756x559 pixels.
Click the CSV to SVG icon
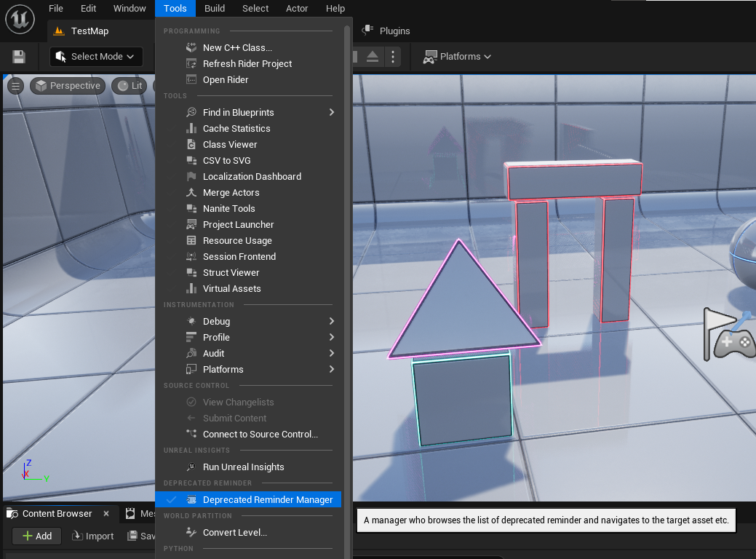(191, 160)
